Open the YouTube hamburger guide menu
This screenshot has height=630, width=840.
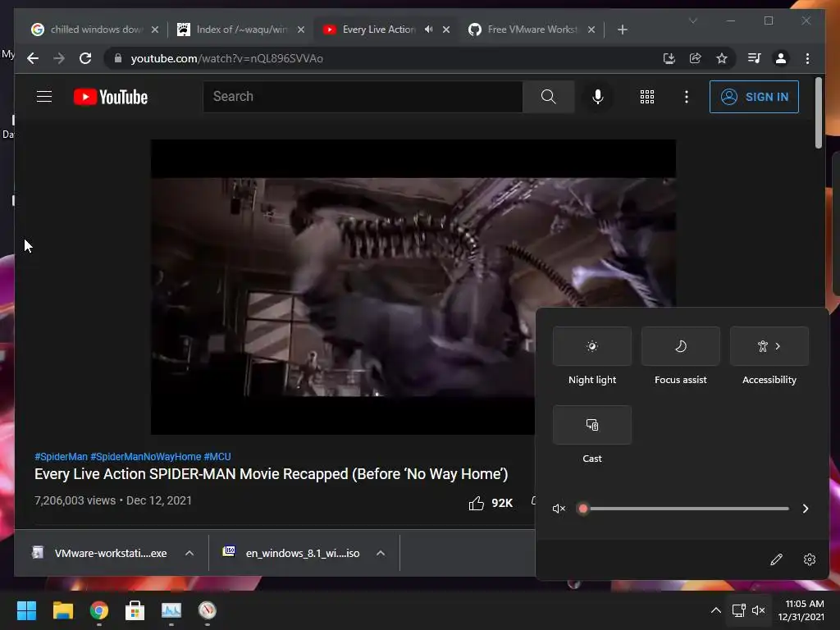[44, 97]
